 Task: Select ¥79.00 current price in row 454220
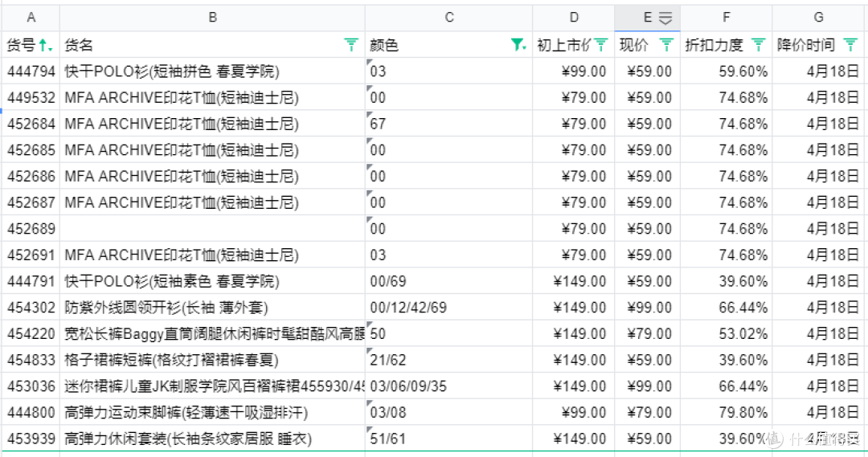(647, 334)
